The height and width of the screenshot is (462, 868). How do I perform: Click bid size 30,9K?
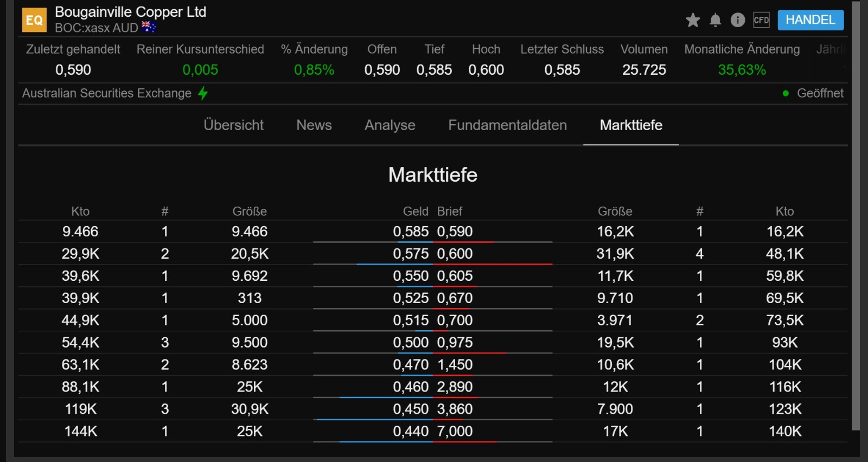coord(250,409)
